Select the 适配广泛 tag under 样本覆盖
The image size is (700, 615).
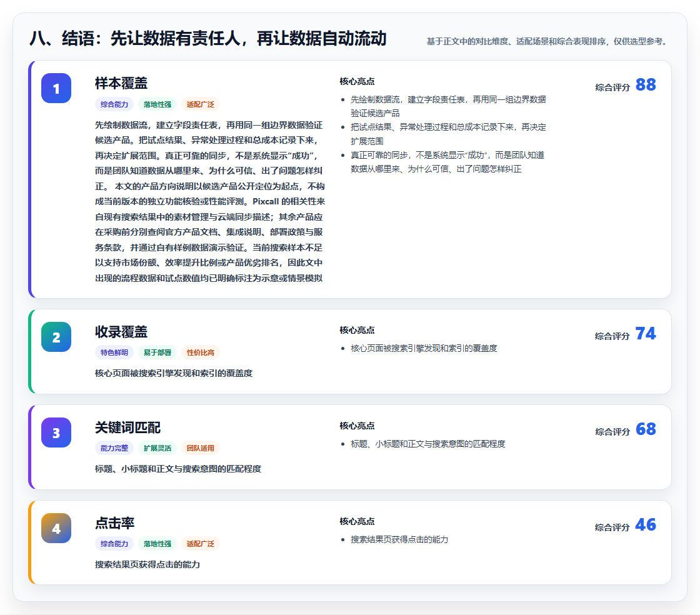pyautogui.click(x=201, y=104)
